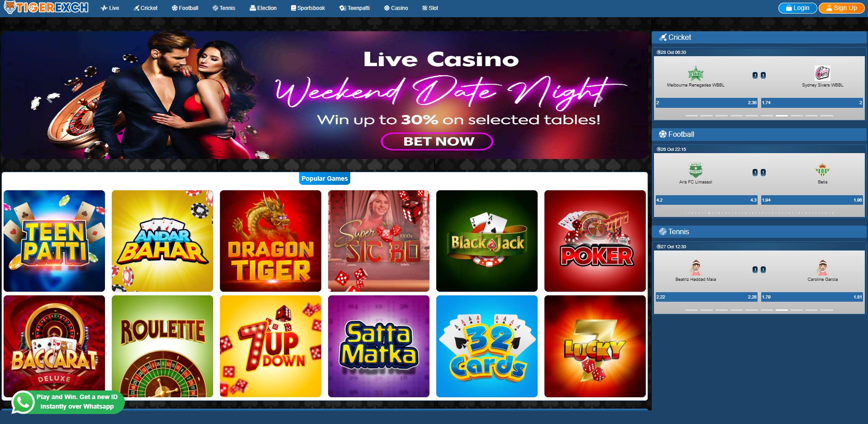This screenshot has height=424, width=868.
Task: Click the Sydney Sixers team logo
Action: click(822, 73)
